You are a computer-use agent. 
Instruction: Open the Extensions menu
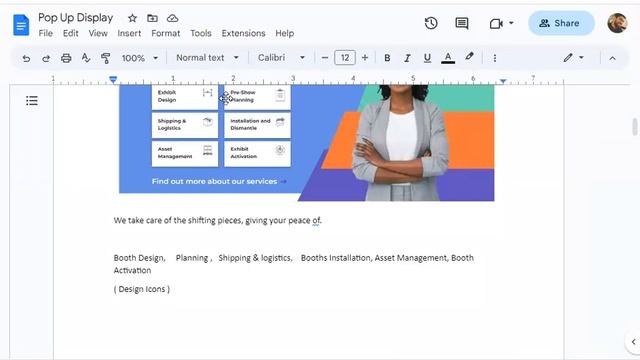243,33
